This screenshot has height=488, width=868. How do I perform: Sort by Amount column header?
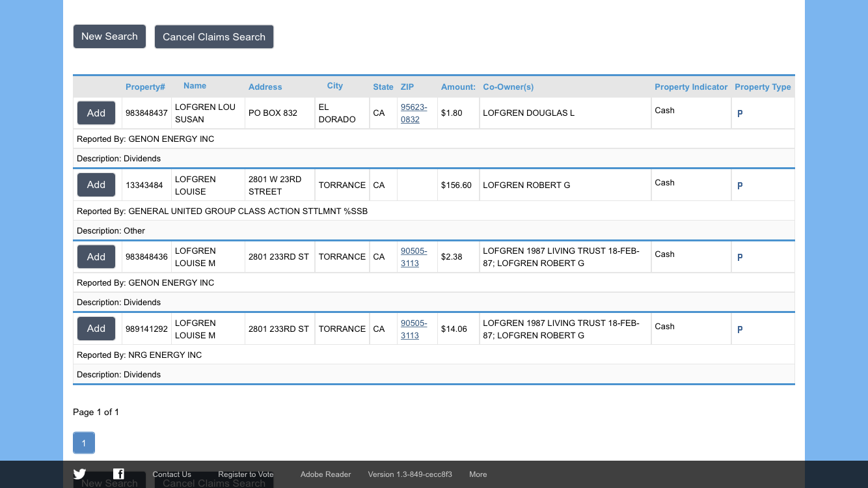(458, 87)
